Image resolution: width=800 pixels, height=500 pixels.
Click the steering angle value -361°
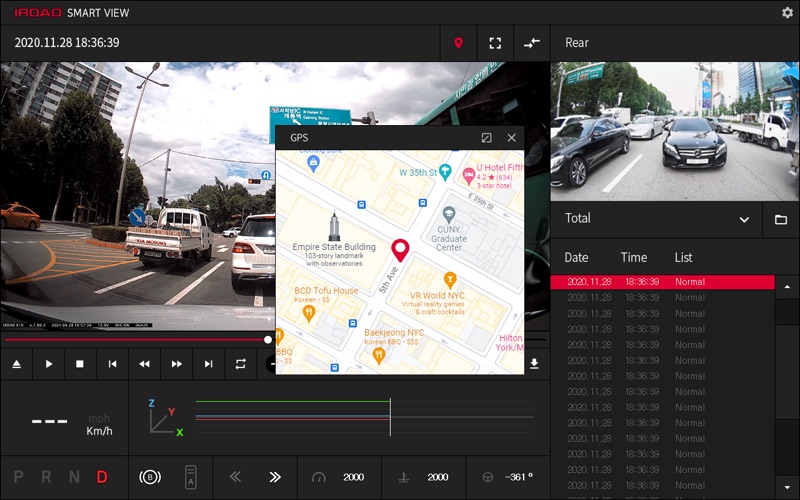(x=518, y=477)
